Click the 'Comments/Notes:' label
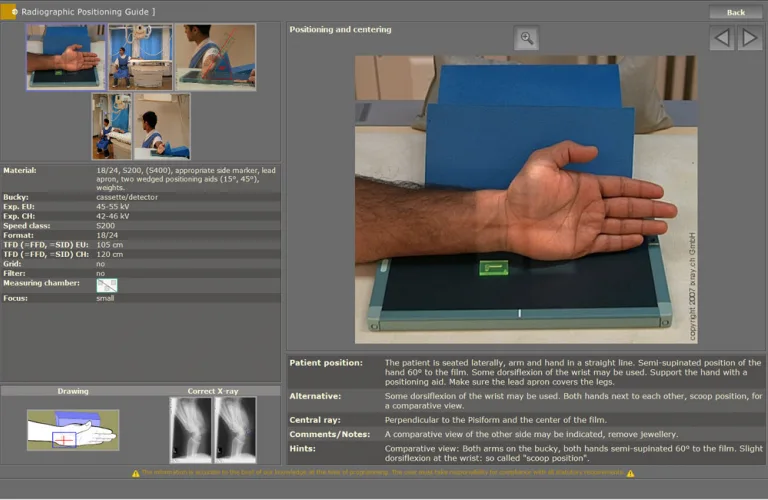Screen dimensions: 768x500 click(x=330, y=434)
